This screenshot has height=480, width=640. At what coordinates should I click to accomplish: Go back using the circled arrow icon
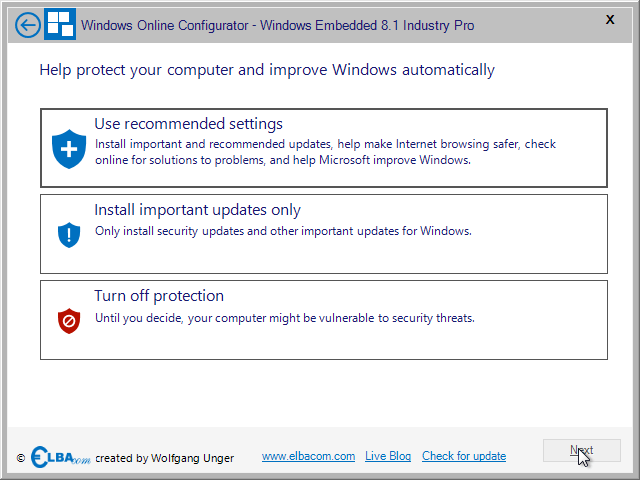28,25
